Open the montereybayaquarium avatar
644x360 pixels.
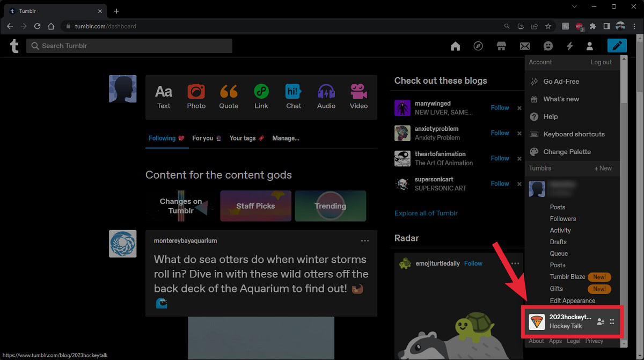[x=123, y=244]
